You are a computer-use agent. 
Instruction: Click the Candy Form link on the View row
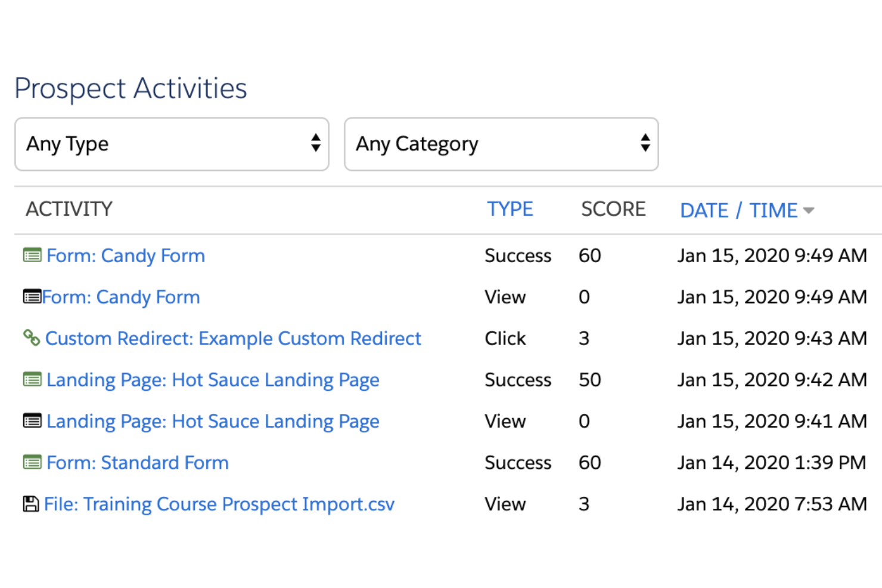[121, 297]
